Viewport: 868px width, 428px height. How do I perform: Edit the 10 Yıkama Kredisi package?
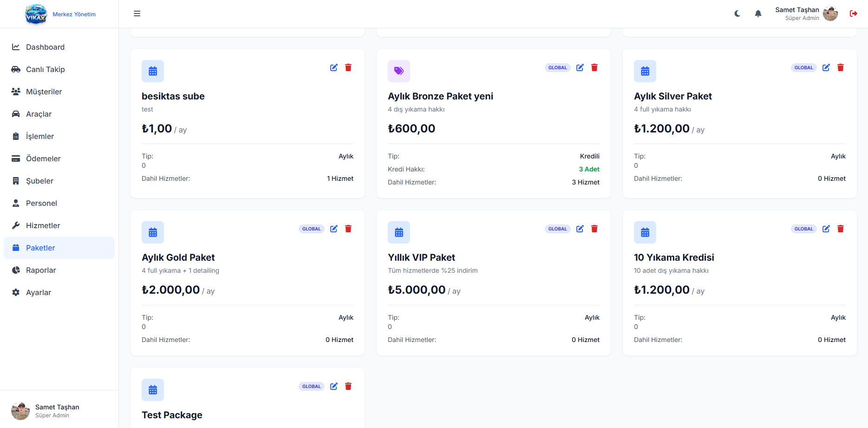coord(826,229)
